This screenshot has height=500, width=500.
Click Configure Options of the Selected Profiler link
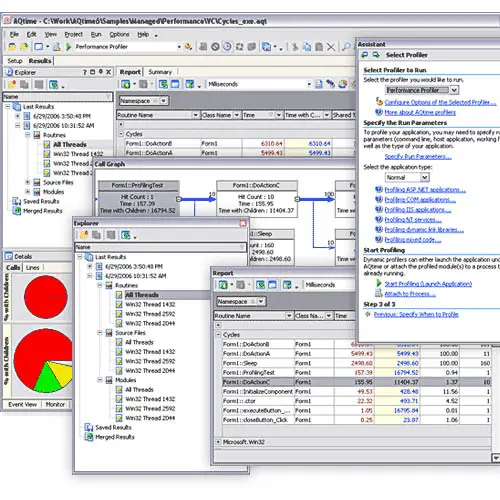440,102
